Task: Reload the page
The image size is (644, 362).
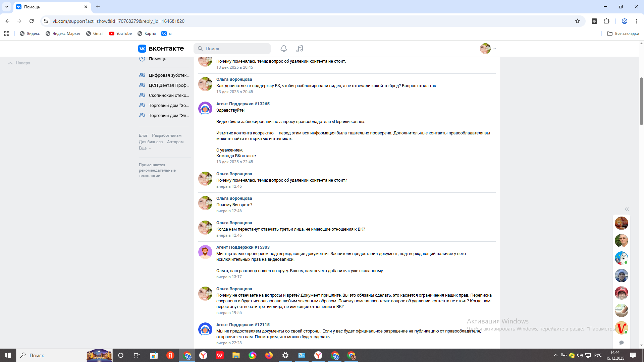Action: coord(32,21)
